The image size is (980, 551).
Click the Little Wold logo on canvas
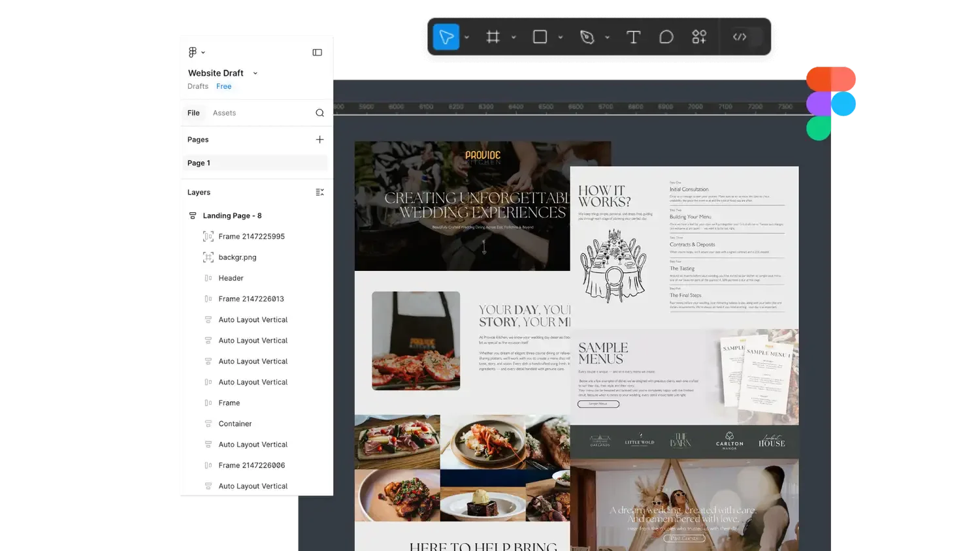point(640,440)
